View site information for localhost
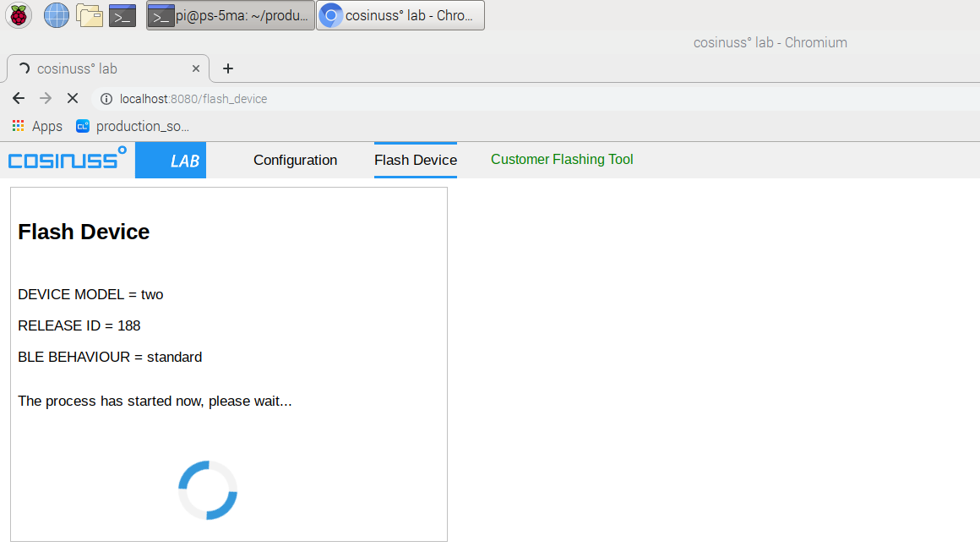This screenshot has width=980, height=552. pos(106,99)
